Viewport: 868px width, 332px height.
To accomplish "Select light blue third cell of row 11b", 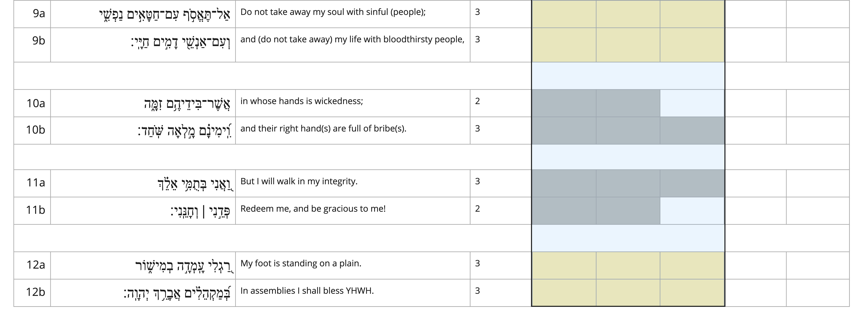I will [692, 211].
